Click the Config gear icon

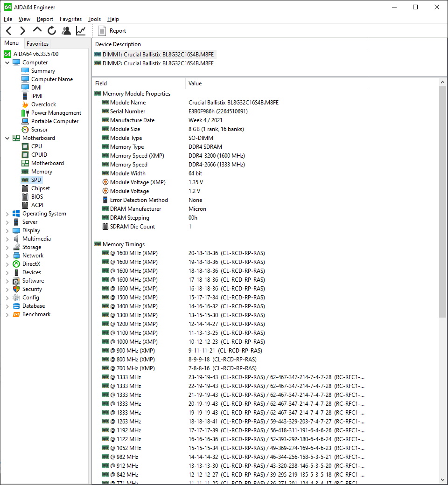tap(16, 298)
